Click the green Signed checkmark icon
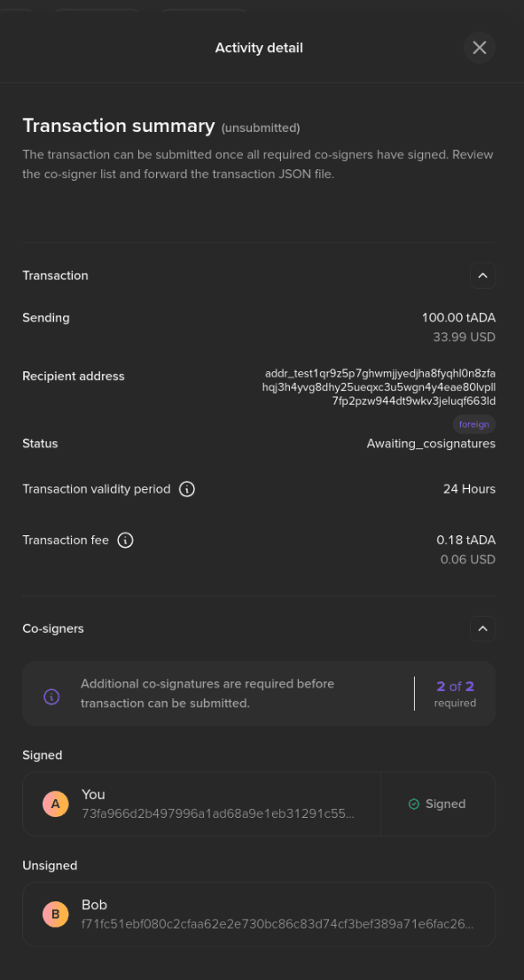 tap(413, 805)
